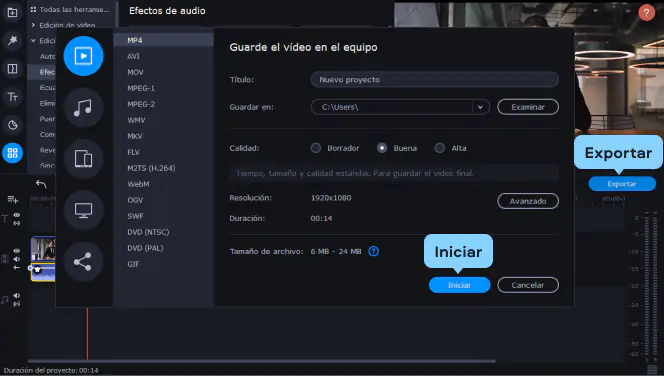Choose the save video export category
Viewport: 664px width, 376px height.
pyautogui.click(x=83, y=56)
